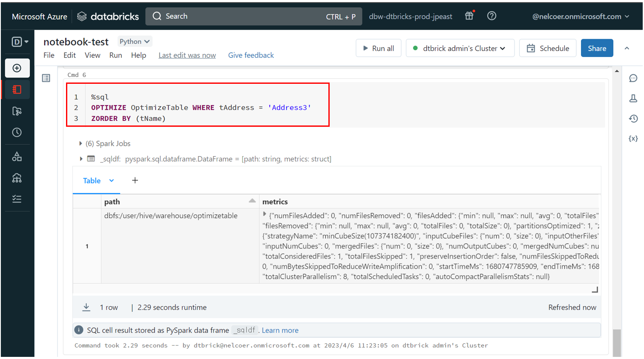
Task: Open the table of contents icon
Action: (x=46, y=78)
